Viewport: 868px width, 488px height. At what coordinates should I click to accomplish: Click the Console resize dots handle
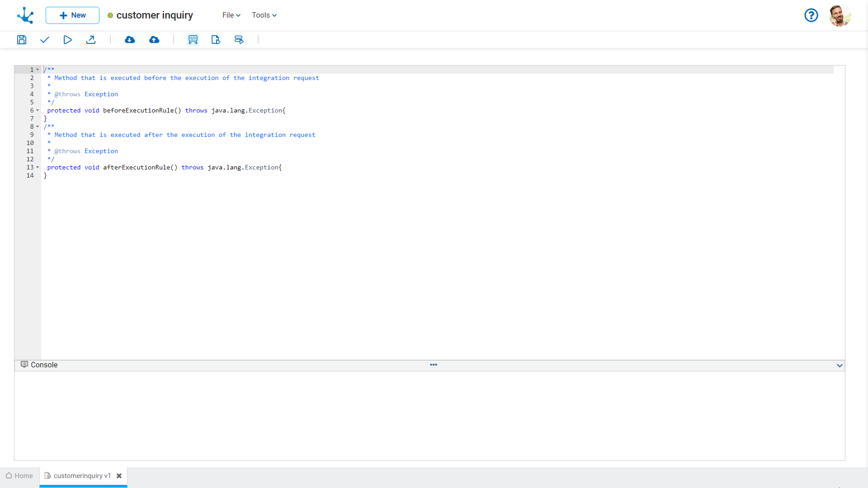[434, 365]
